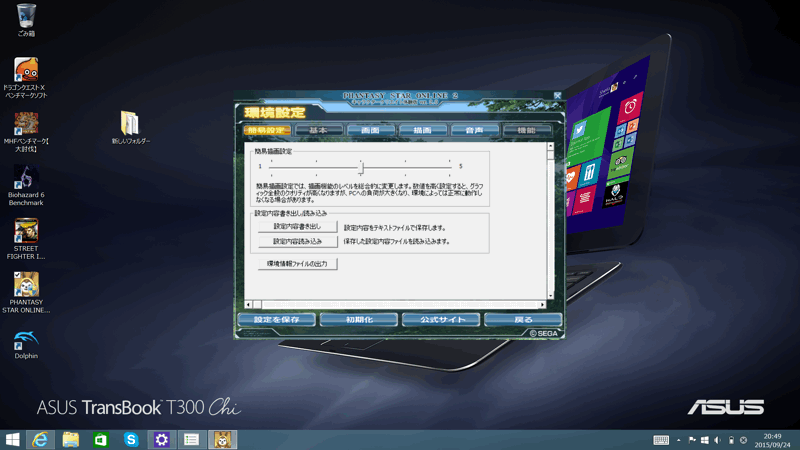Viewport: 800px width, 450px height.
Task: Select the ドラゴンクエストX benchmark desktop icon
Action: pyautogui.click(x=26, y=70)
